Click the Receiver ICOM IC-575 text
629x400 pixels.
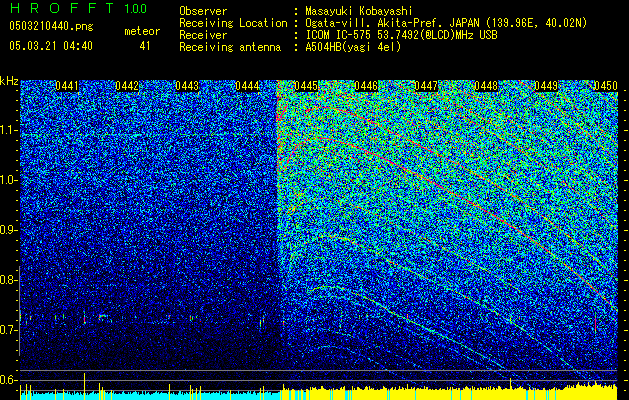pos(401,35)
